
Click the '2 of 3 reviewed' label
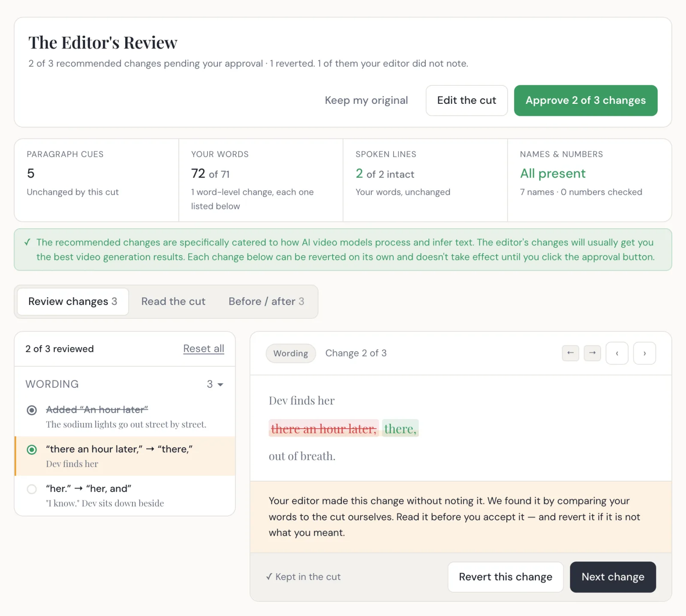coord(60,349)
